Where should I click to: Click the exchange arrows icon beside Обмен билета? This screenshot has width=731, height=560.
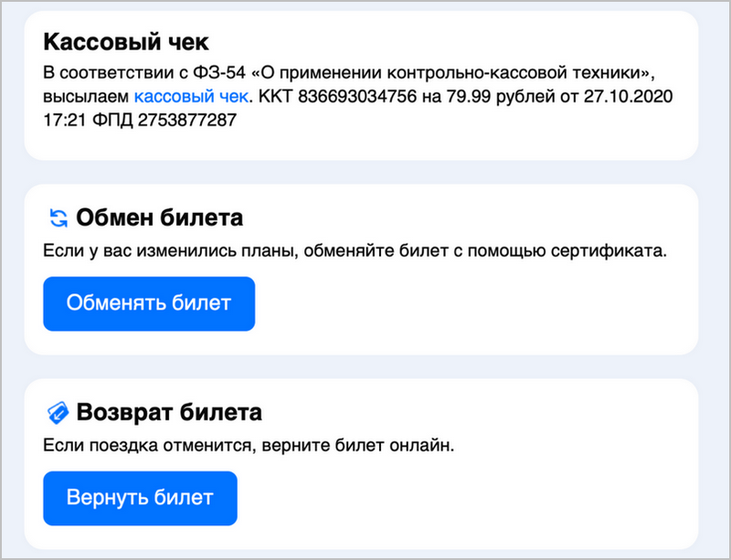pos(58,218)
